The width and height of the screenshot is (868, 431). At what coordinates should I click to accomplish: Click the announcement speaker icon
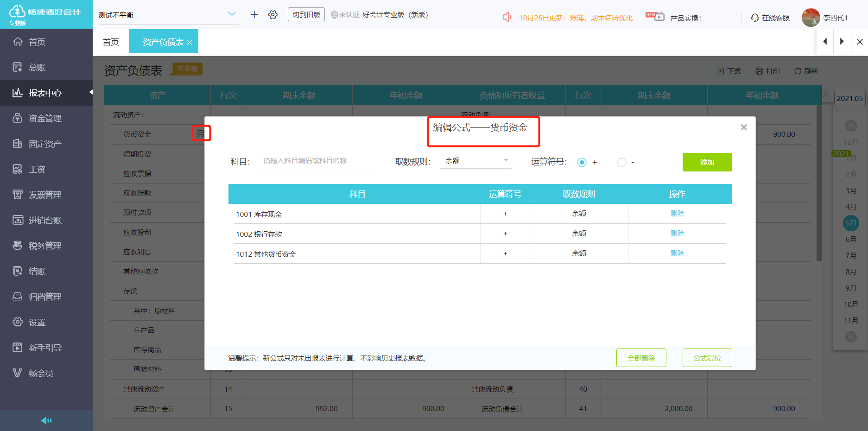coord(507,18)
